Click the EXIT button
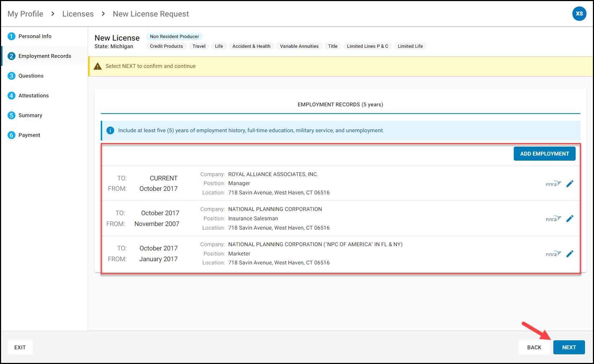 tap(20, 347)
